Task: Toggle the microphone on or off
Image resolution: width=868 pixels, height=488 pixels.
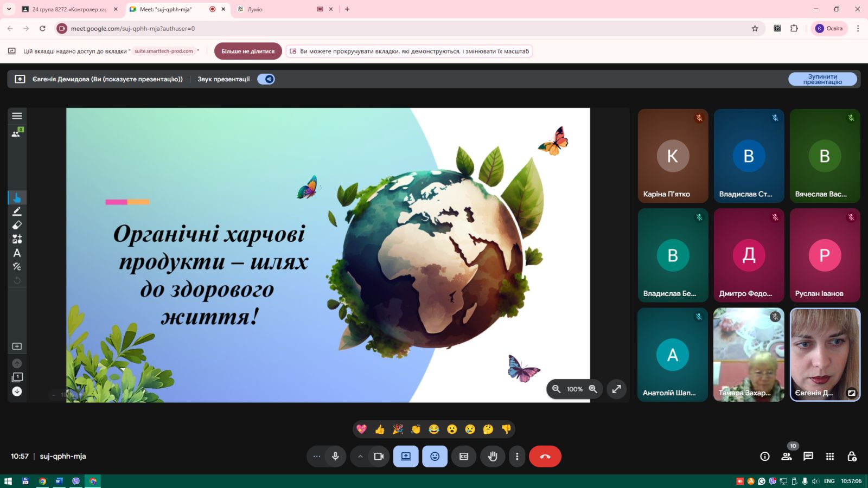Action: pos(335,457)
